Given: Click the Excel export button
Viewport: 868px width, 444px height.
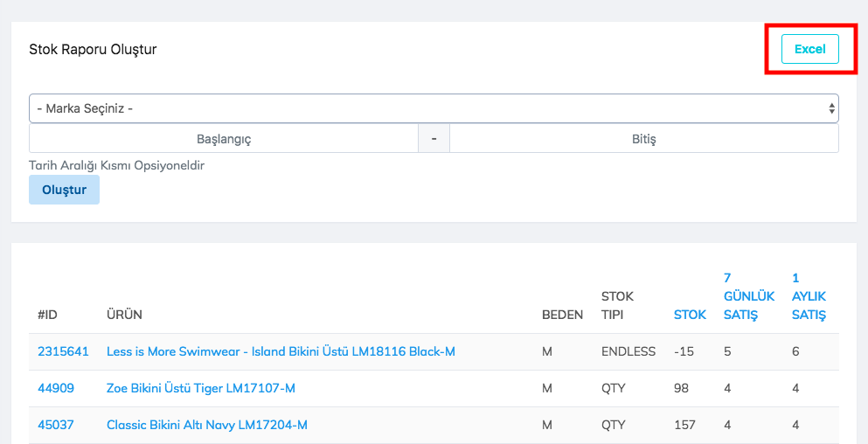Looking at the screenshot, I should [x=809, y=49].
